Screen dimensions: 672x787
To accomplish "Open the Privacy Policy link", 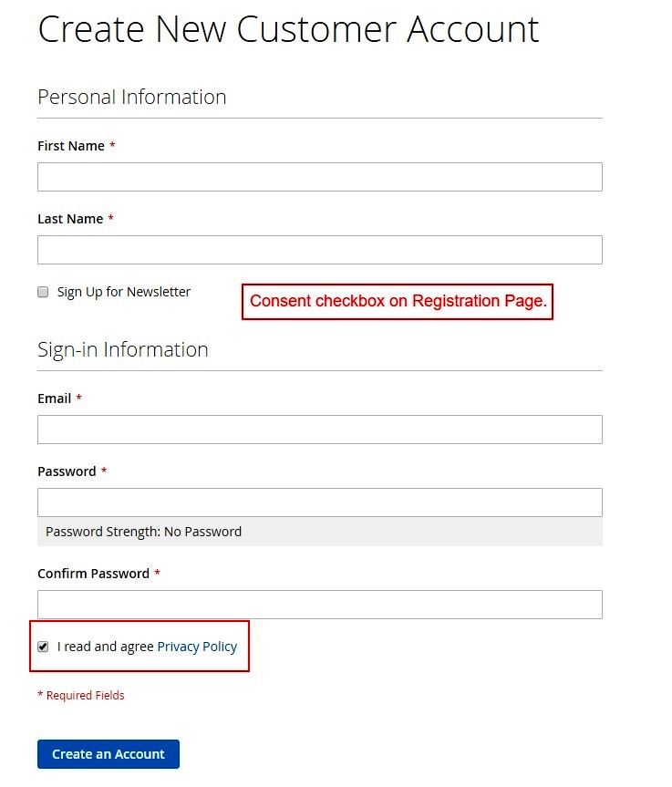I will (x=197, y=646).
